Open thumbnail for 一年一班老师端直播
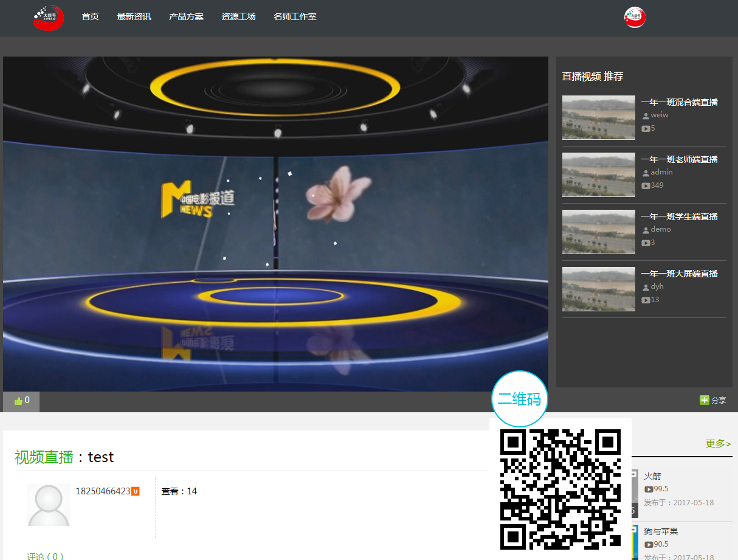 pos(599,175)
